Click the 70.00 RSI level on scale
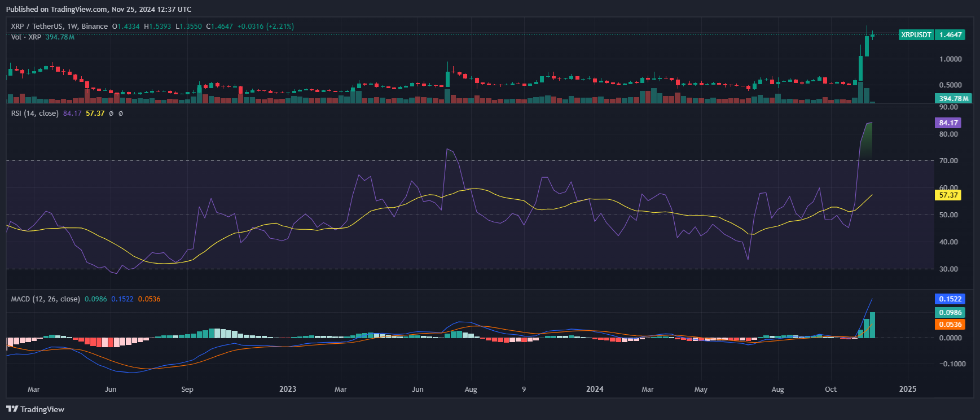The width and height of the screenshot is (980, 420). (x=948, y=161)
